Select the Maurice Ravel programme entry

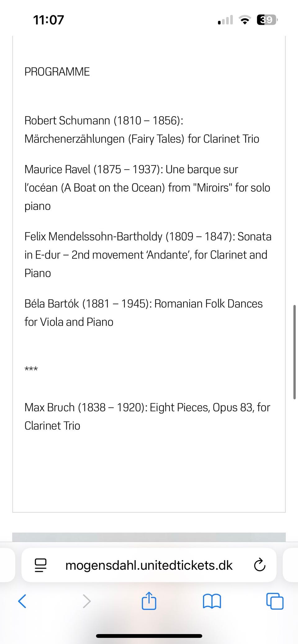point(147,187)
